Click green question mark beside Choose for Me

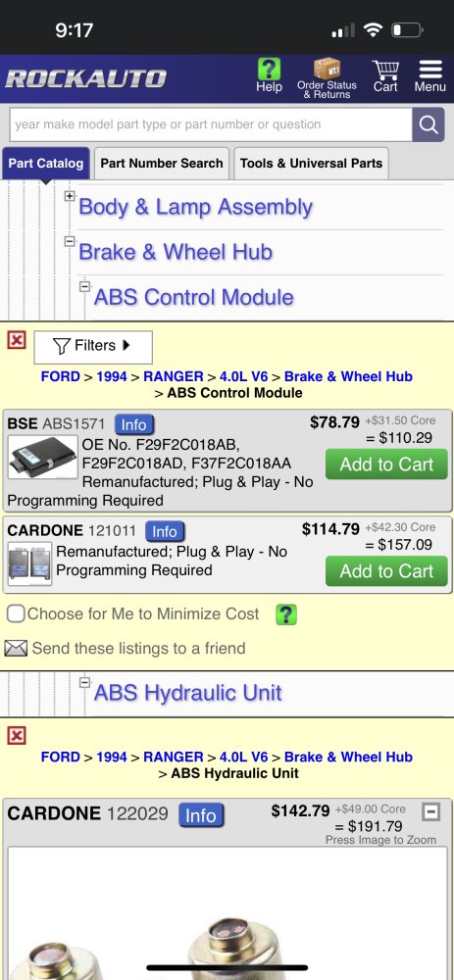pos(286,614)
